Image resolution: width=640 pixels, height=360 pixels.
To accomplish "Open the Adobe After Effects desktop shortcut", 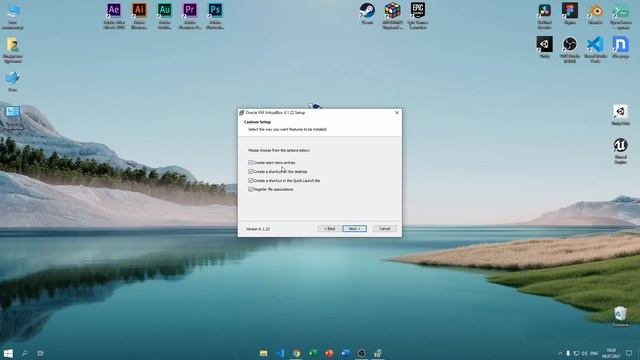I will [x=114, y=16].
